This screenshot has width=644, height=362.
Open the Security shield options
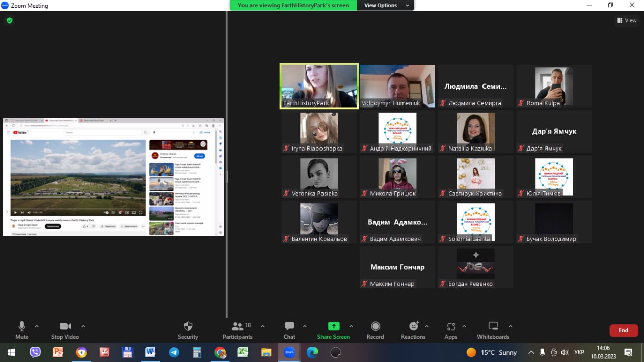(x=188, y=330)
